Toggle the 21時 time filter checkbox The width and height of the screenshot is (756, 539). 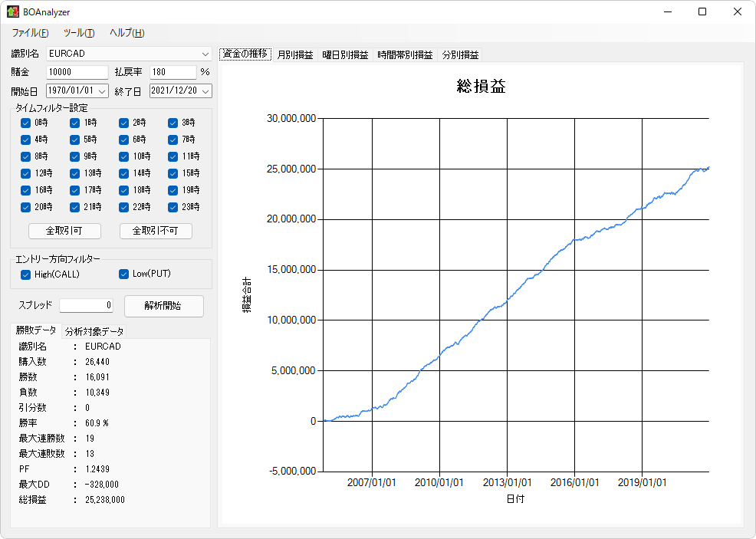[74, 207]
